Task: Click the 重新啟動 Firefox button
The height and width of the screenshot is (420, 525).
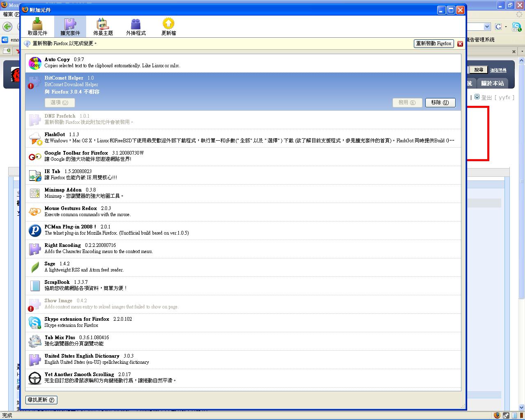Action: (434, 43)
